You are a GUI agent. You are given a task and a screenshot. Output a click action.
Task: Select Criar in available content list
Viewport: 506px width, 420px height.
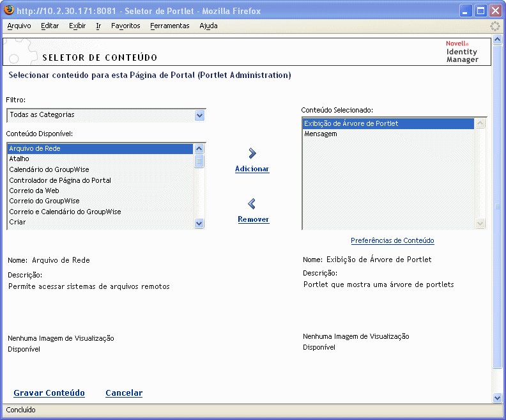tap(100, 222)
